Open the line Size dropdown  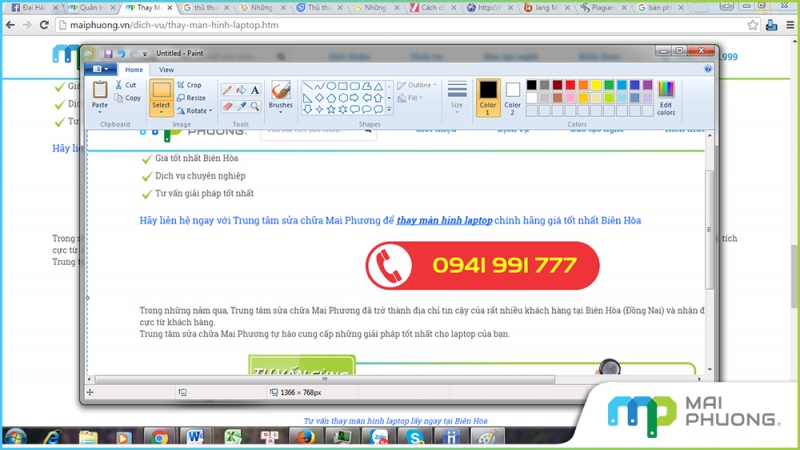click(x=457, y=98)
